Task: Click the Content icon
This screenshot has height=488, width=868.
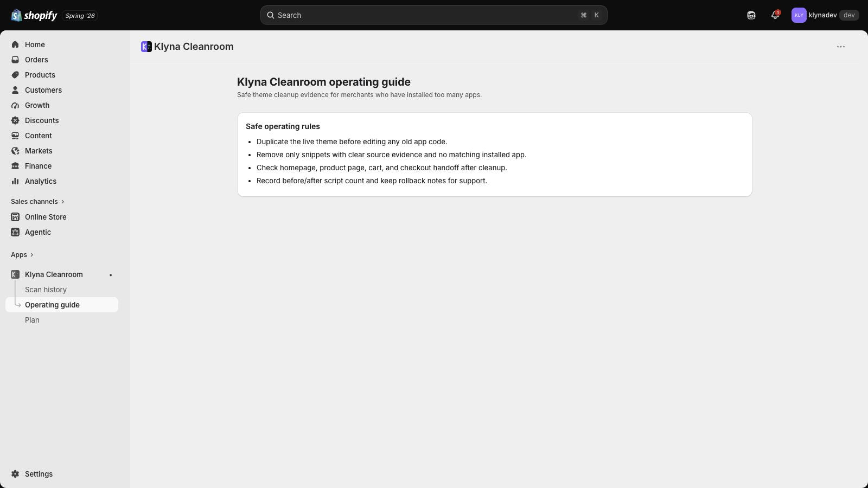Action: coord(15,136)
